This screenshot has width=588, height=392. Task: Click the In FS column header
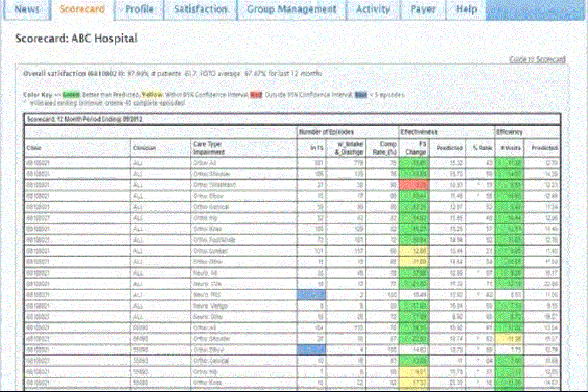[x=312, y=148]
